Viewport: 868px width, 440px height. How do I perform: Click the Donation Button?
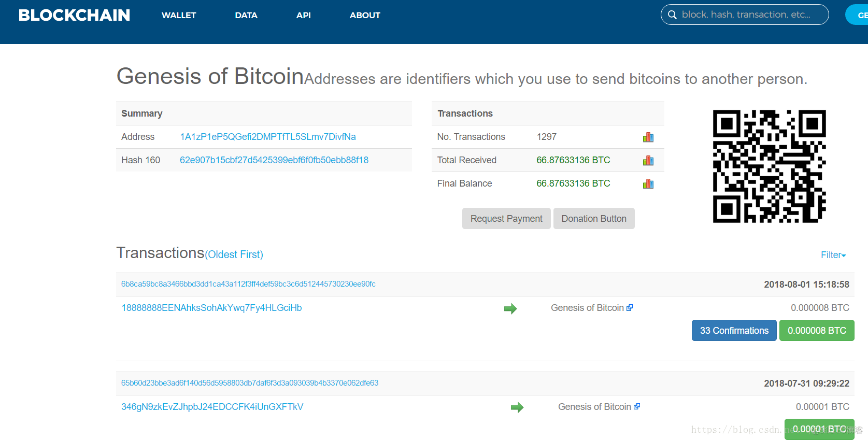click(x=594, y=219)
